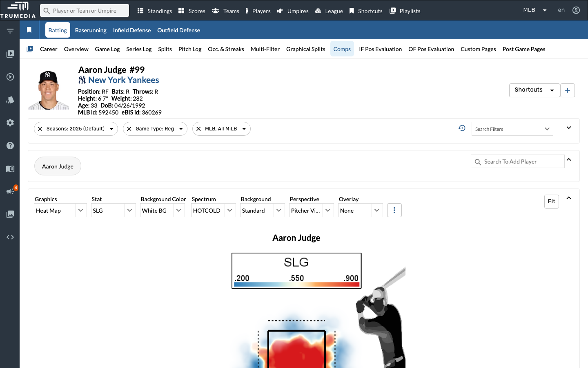The width and height of the screenshot is (588, 368).
Task: Expand the MLB, All MiLB dropdown arrow
Action: point(244,129)
